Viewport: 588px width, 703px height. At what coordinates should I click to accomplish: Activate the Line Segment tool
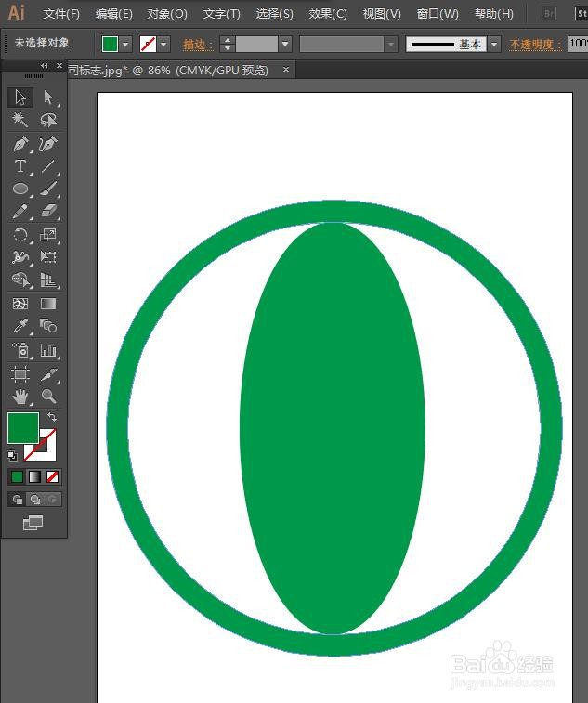48,166
